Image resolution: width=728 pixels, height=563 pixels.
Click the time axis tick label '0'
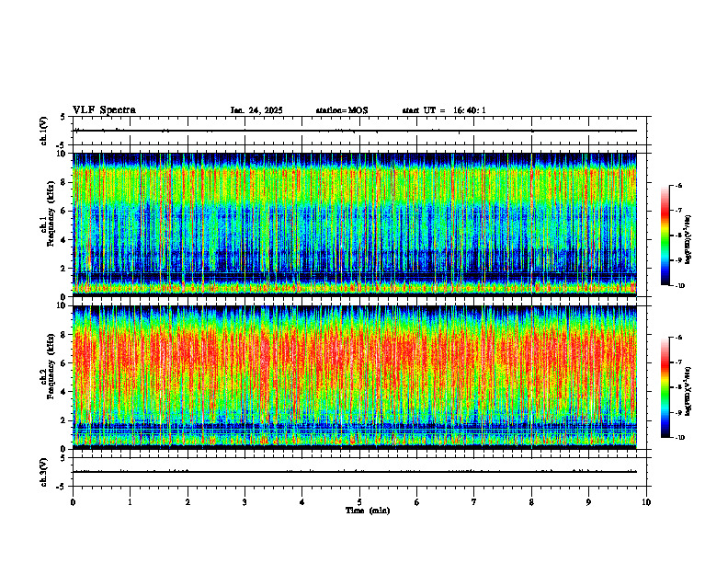click(x=73, y=502)
